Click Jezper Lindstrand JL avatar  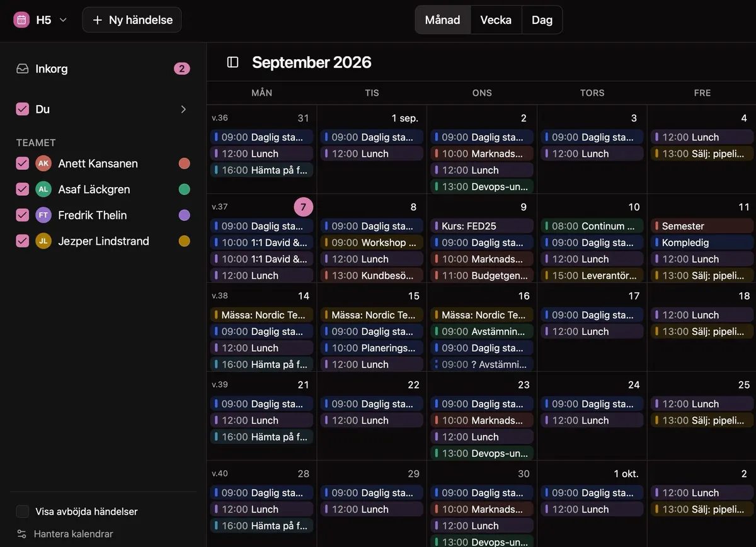tap(43, 241)
